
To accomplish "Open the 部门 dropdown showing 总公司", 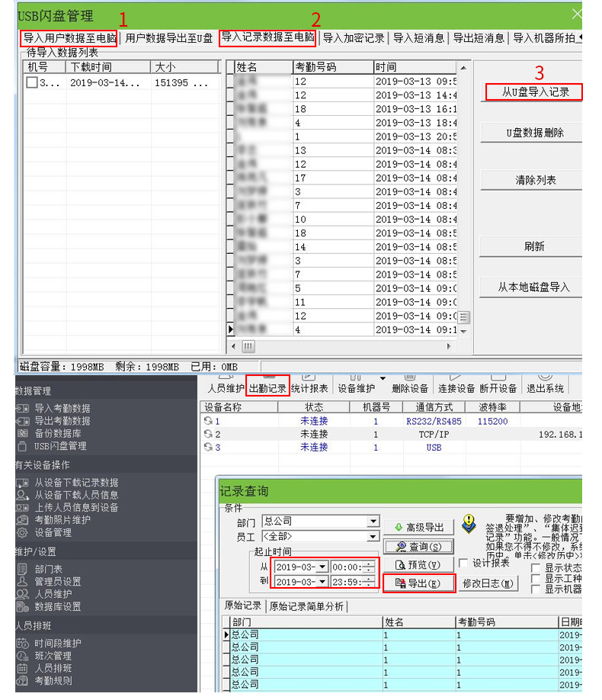I will pyautogui.click(x=373, y=521).
